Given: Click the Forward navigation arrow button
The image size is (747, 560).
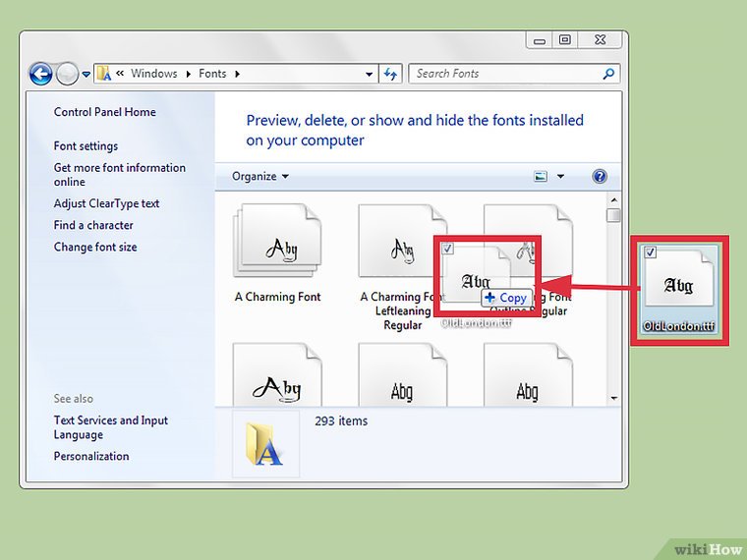Looking at the screenshot, I should (x=67, y=74).
